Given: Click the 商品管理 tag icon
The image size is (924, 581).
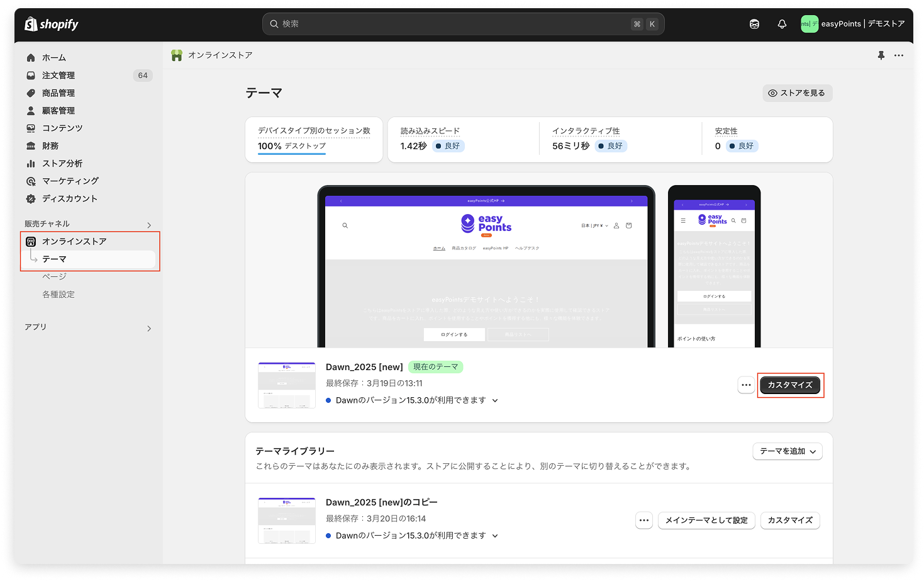Looking at the screenshot, I should tap(31, 93).
